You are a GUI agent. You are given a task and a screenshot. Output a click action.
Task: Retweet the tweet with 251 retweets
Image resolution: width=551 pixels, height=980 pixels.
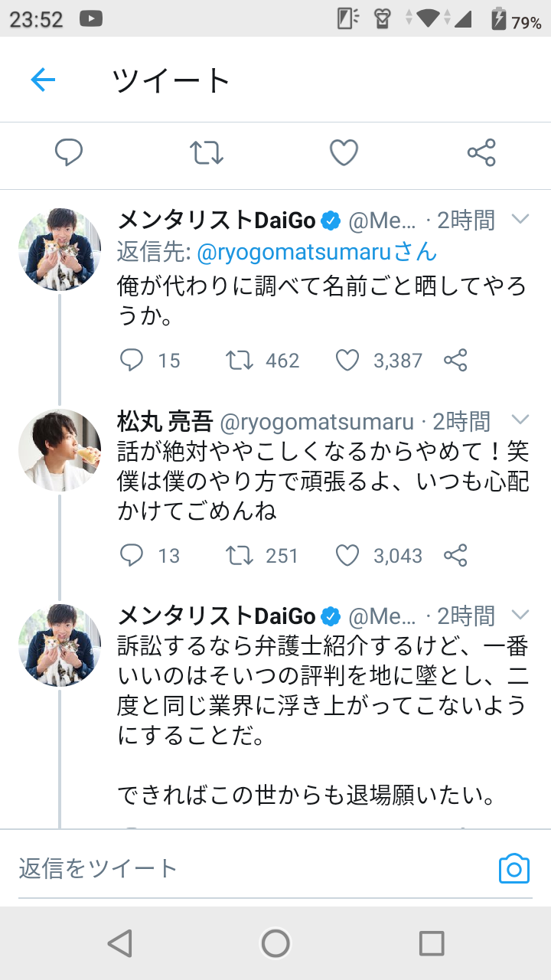tap(240, 555)
